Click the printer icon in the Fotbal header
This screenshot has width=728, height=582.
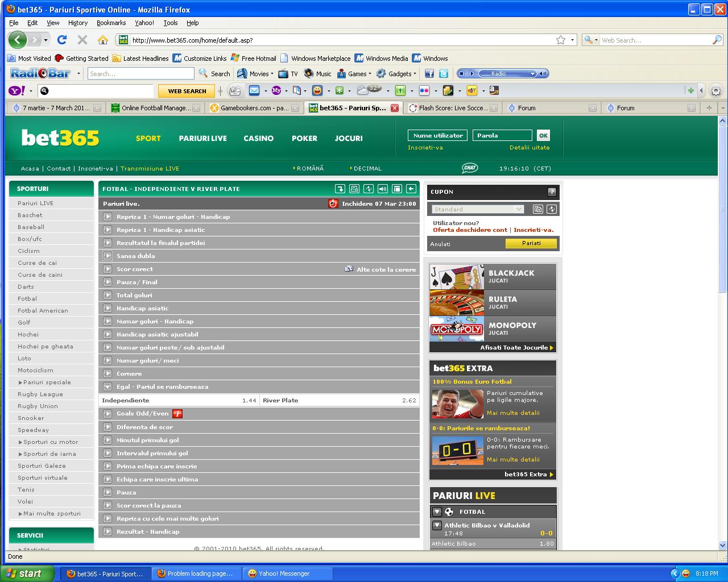tap(354, 189)
